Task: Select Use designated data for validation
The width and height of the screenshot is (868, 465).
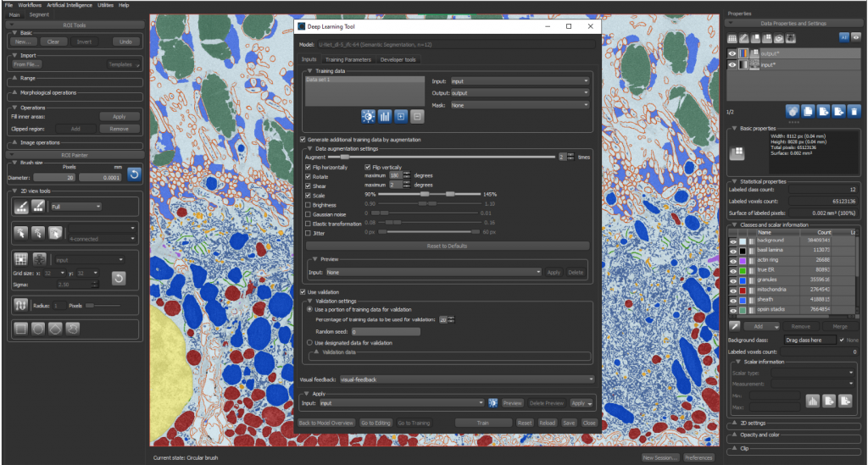Action: point(310,343)
